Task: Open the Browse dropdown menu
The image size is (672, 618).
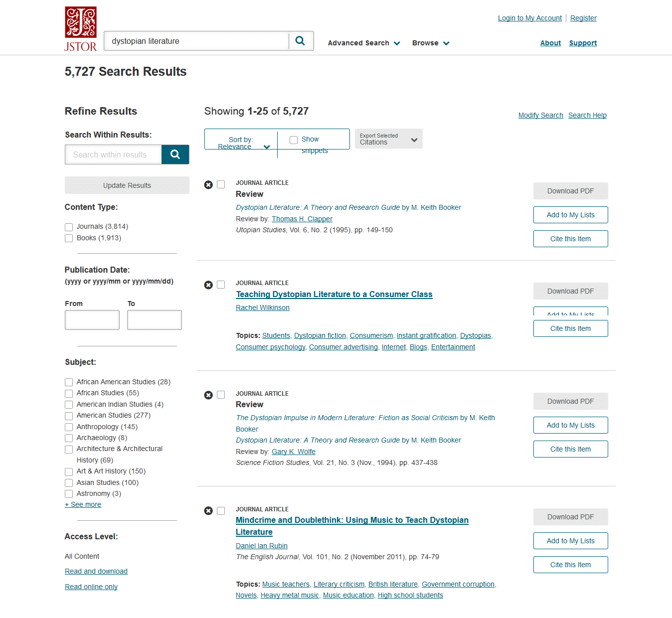Action: [x=431, y=43]
